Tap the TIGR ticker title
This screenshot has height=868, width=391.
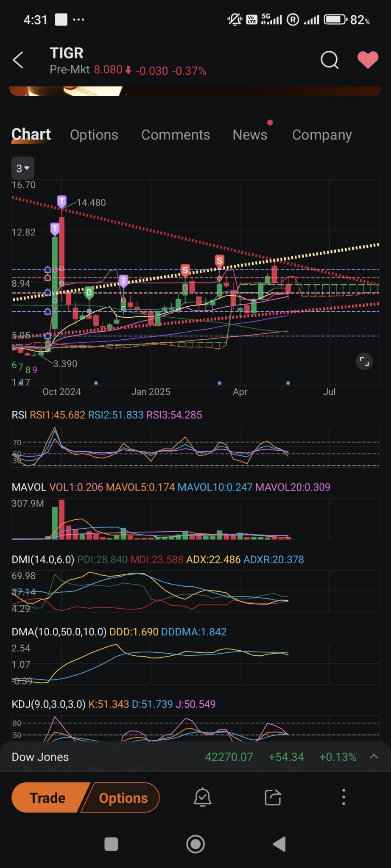[x=67, y=53]
